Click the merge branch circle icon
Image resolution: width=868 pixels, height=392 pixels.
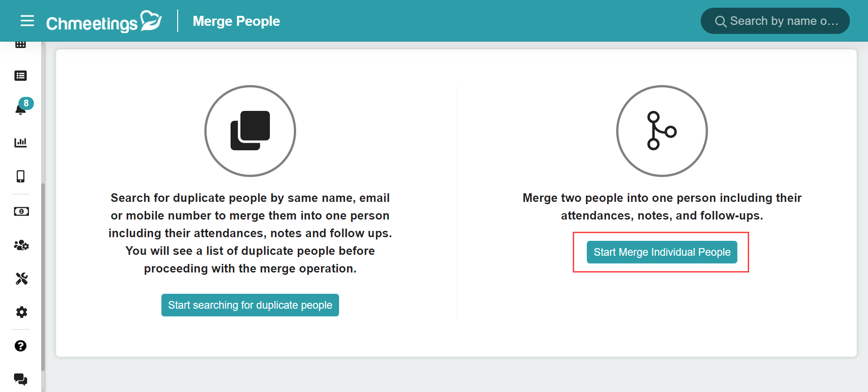662,131
